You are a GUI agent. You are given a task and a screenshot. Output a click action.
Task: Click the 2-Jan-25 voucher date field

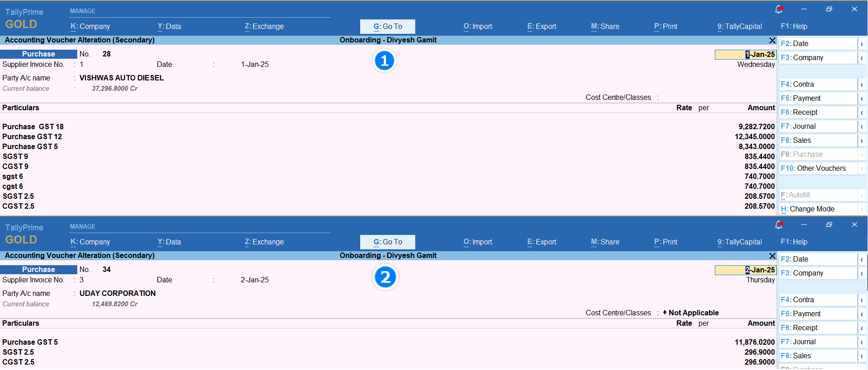coord(745,270)
